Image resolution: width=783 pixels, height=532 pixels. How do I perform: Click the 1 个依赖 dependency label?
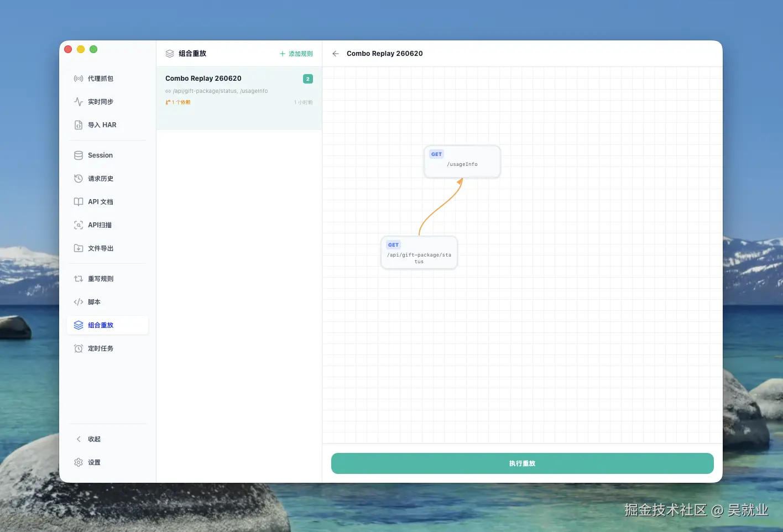[x=178, y=102]
